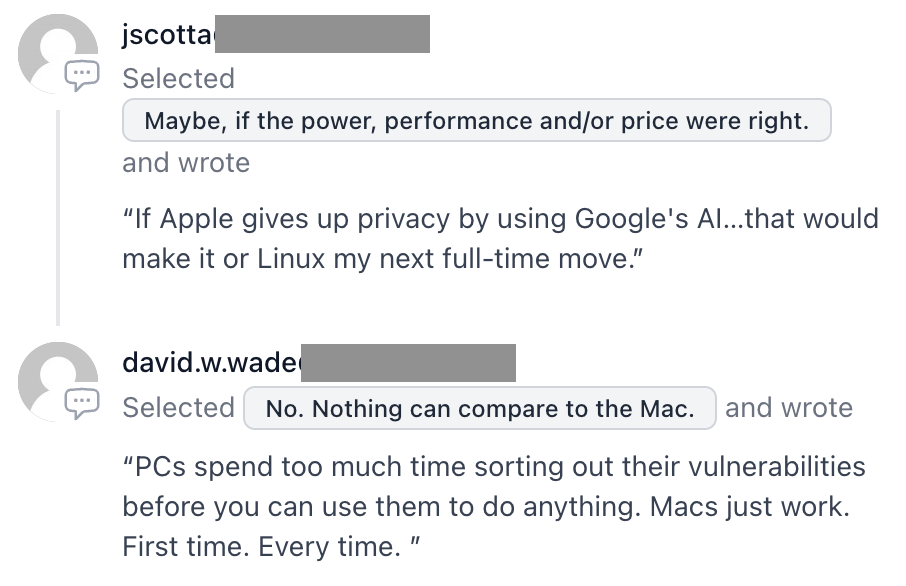906x586 pixels.
Task: Open the comment bubble icon on jscotta's avatar
Action: [81, 75]
